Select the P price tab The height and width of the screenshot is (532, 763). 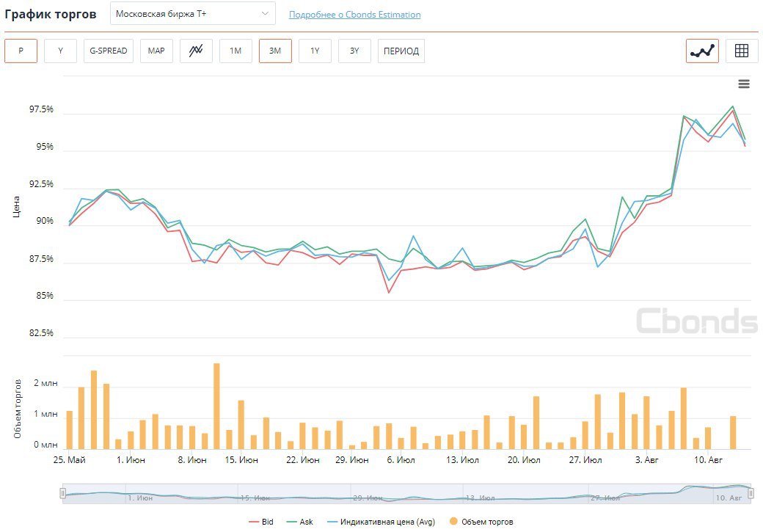[x=21, y=51]
